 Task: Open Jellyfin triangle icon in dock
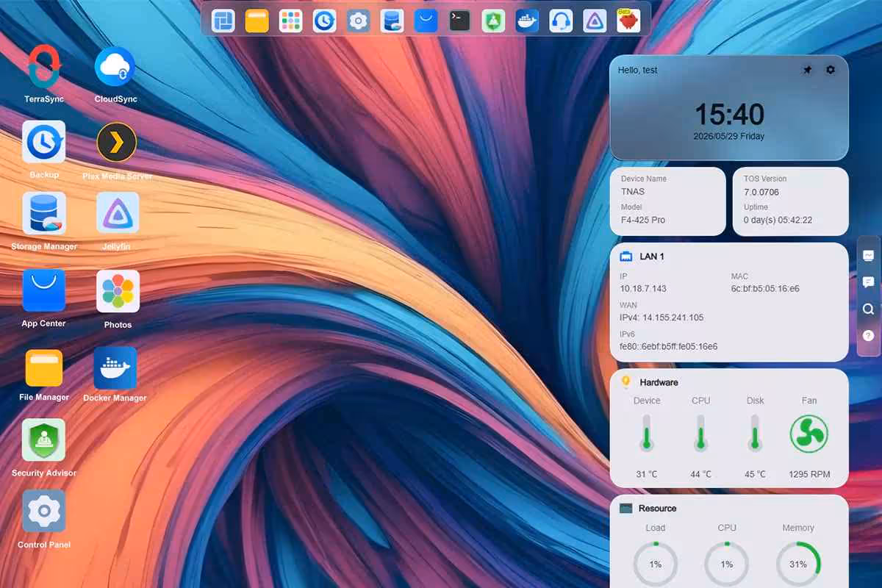coord(595,21)
